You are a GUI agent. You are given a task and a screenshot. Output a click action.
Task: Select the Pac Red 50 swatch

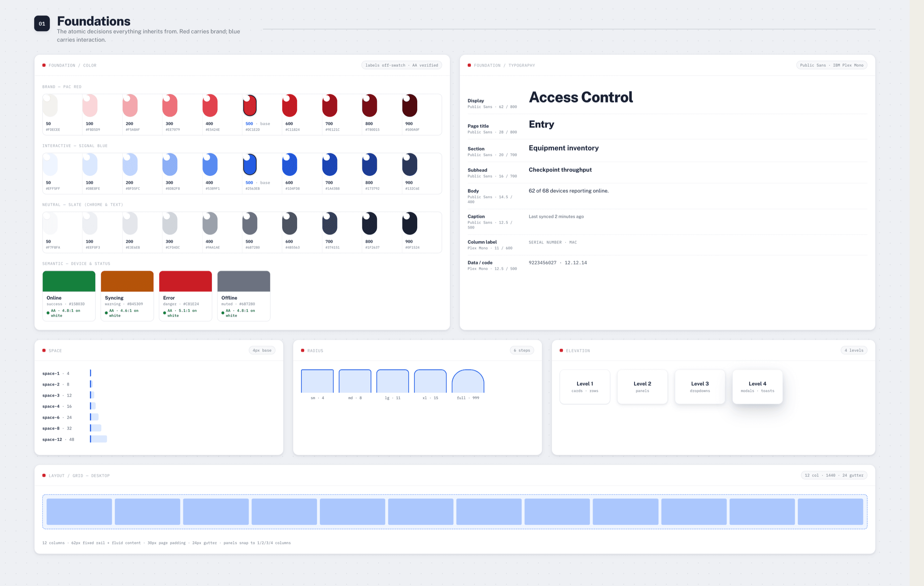coord(50,105)
